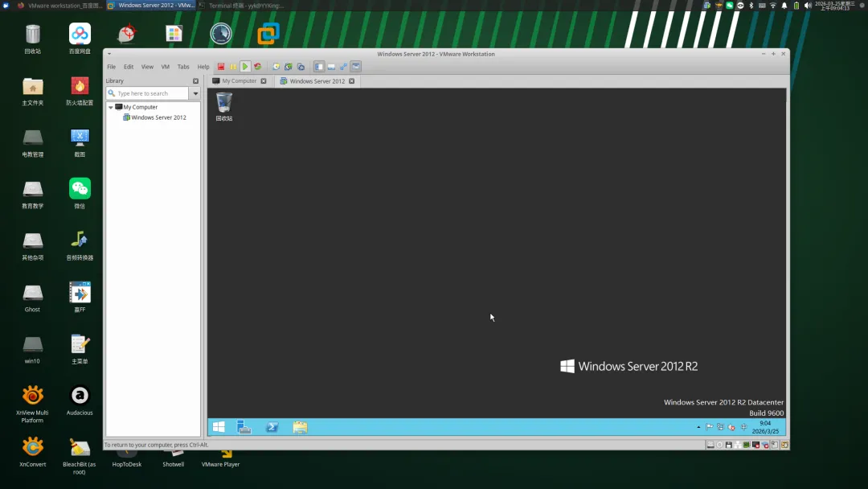
Task: Click the host panel date and clock
Action: [x=835, y=6]
